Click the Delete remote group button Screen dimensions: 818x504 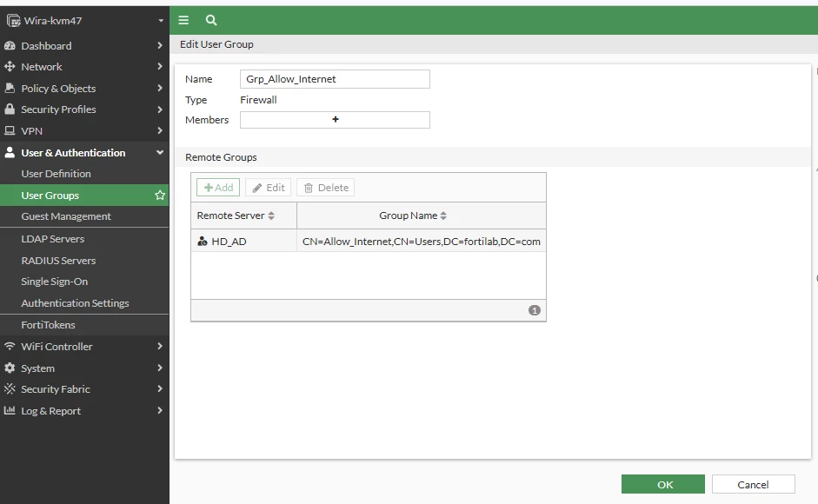click(325, 188)
